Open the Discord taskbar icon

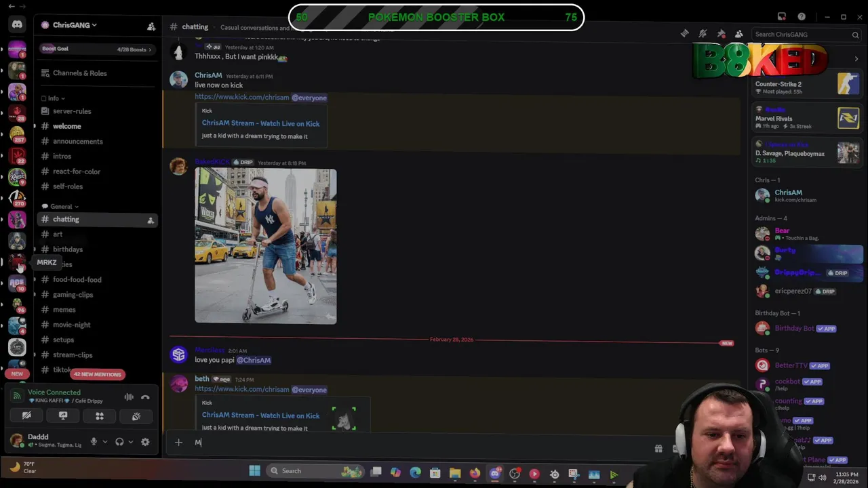(495, 474)
